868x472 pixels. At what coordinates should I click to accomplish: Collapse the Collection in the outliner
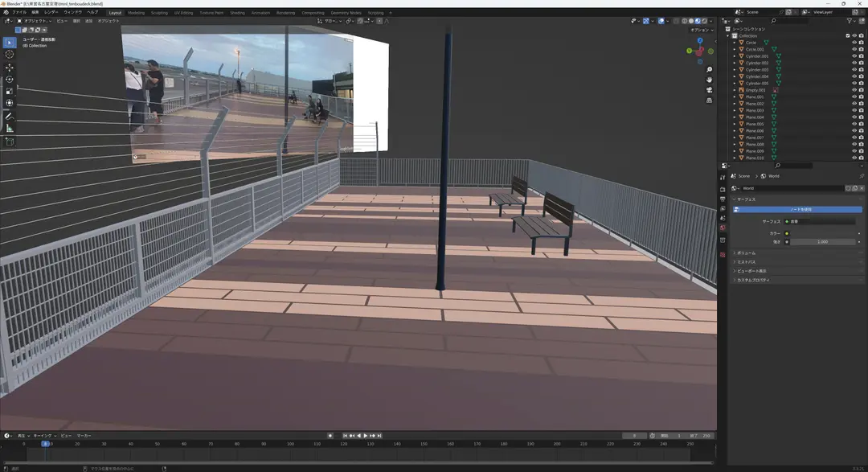728,36
